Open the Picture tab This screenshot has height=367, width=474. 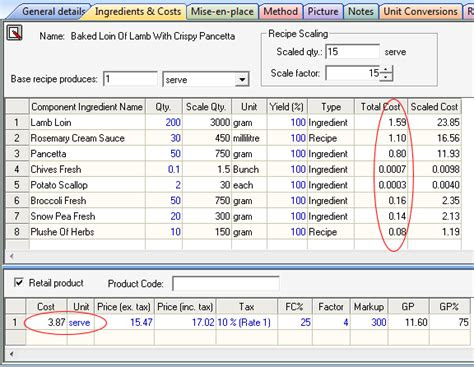323,12
